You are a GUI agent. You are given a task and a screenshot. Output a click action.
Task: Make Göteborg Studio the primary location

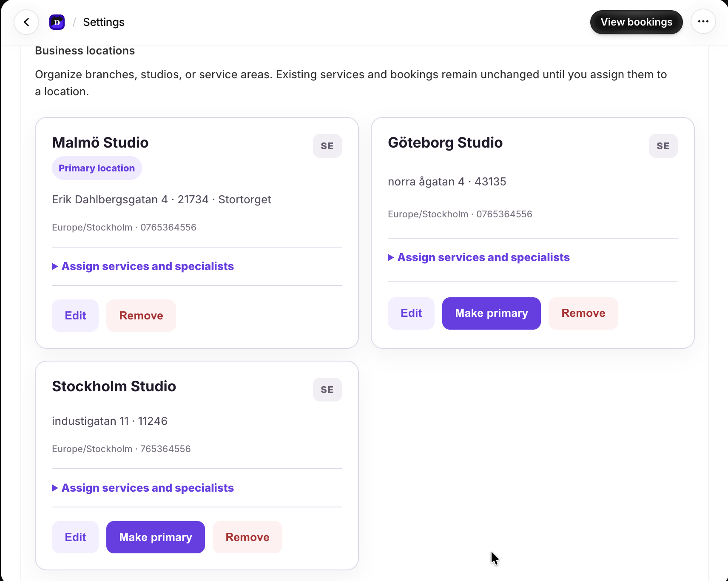tap(492, 313)
